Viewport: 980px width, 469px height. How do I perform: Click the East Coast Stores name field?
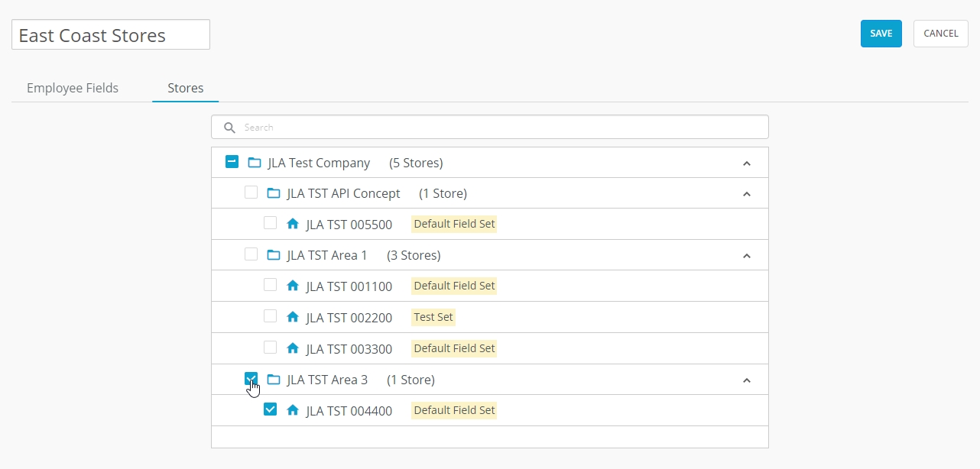pos(111,35)
